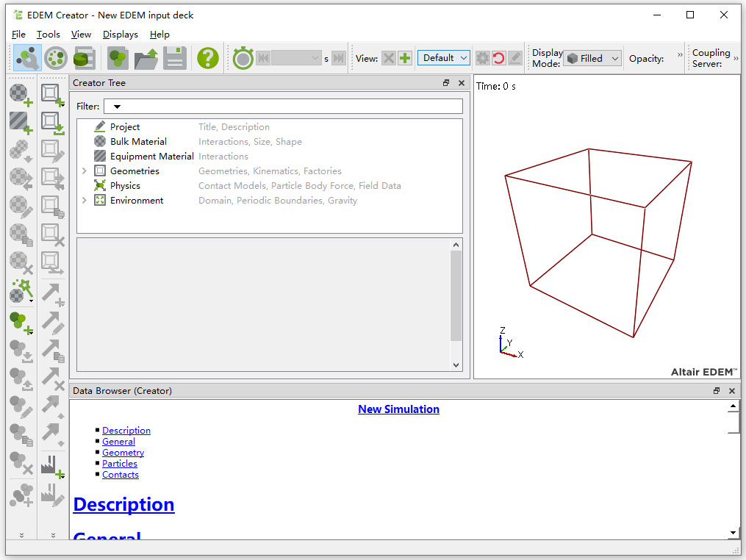Switch to the Simulator mode icon
The height and width of the screenshot is (560, 746).
tap(56, 58)
